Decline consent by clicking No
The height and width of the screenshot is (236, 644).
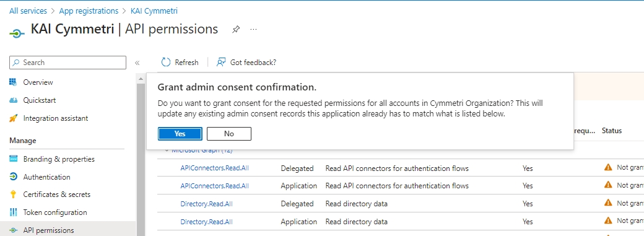[x=229, y=134]
